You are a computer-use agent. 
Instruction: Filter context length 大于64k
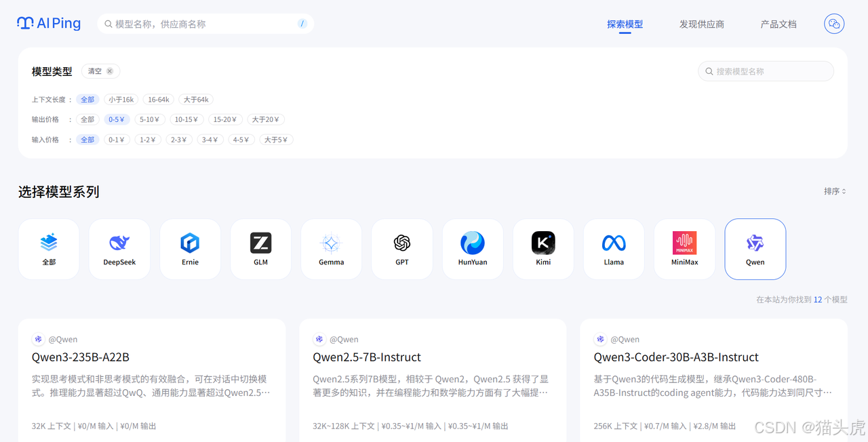[196, 100]
